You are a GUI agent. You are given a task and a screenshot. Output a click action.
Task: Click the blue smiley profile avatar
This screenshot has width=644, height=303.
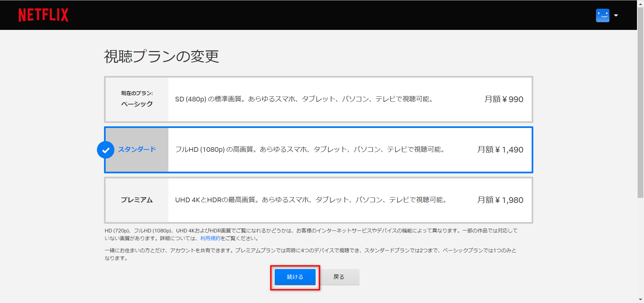pos(602,15)
